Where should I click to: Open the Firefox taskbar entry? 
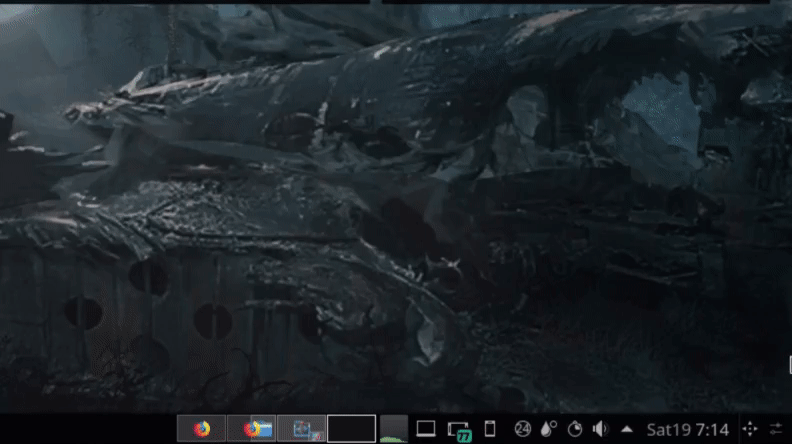(202, 429)
